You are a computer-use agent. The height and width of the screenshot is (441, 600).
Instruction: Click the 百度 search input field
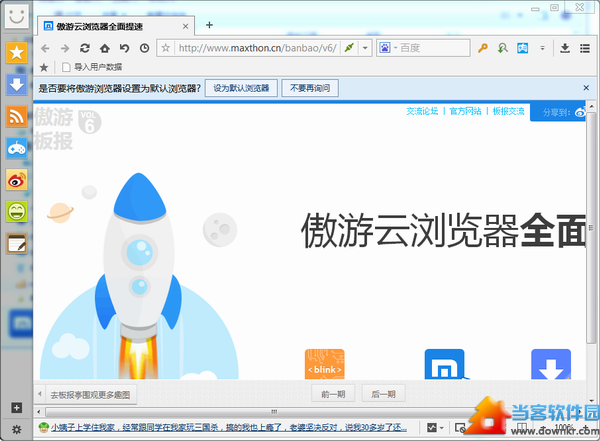click(434, 48)
